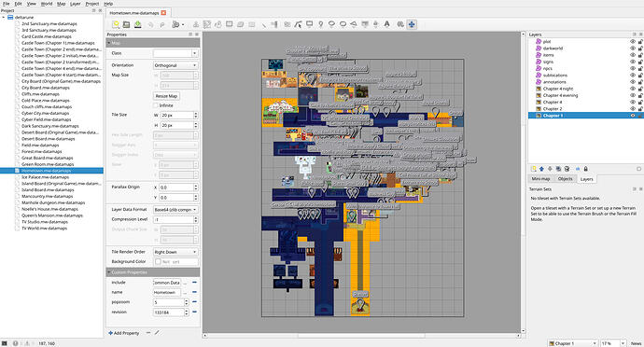Select the Insert Point tool

point(321,24)
